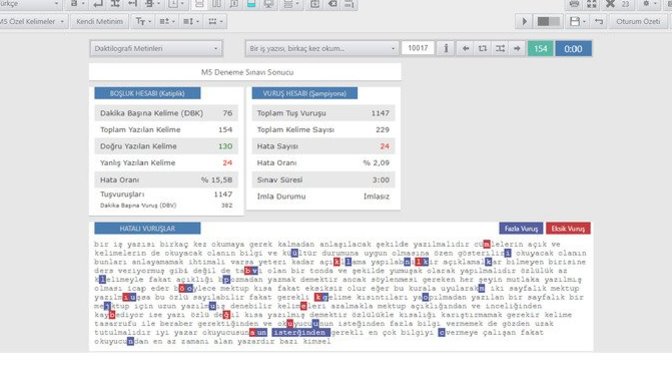Click the repeat text icon
The width and height of the screenshot is (672, 378).
tap(483, 48)
